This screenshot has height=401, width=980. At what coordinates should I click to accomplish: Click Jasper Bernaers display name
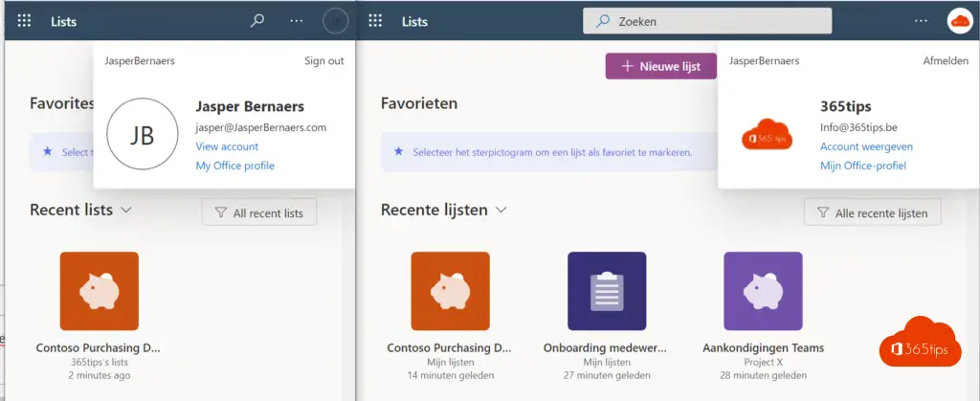tap(250, 106)
